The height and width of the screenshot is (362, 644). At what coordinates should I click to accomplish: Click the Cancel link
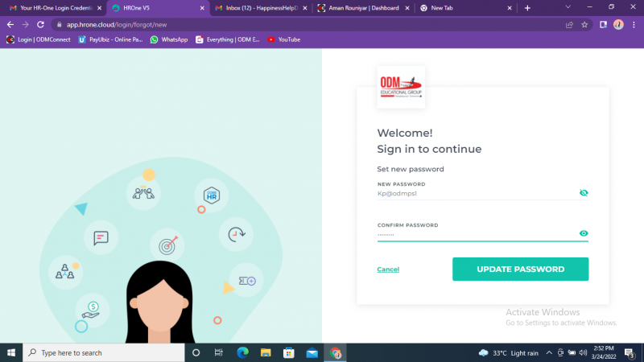(388, 269)
